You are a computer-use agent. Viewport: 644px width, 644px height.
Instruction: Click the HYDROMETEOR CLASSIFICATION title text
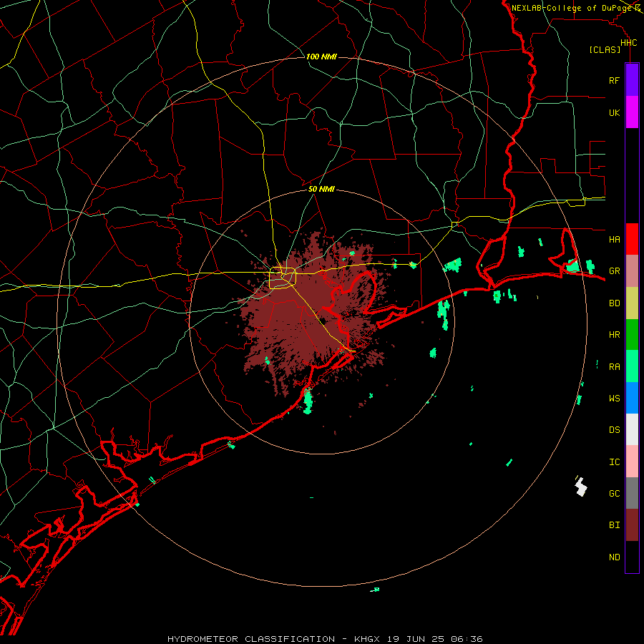point(251,639)
